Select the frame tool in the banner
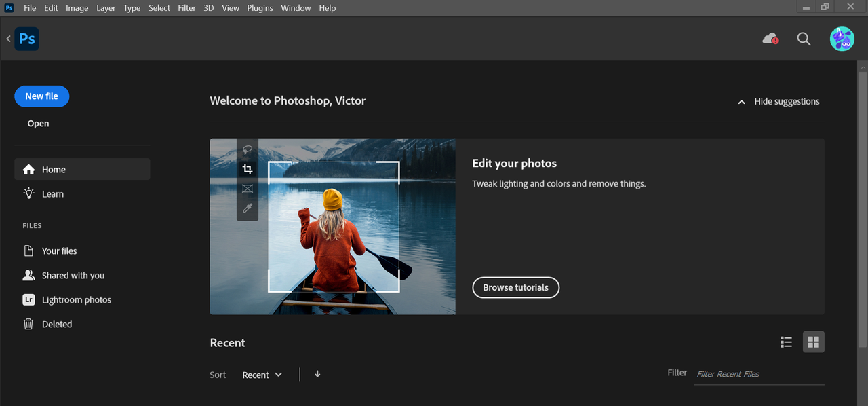868x406 pixels. [x=248, y=189]
